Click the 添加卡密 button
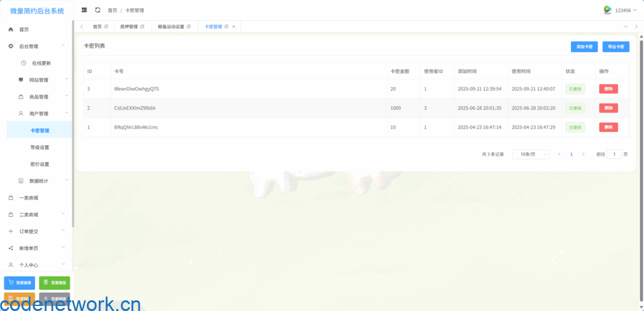Image resolution: width=644 pixels, height=311 pixels. click(584, 46)
